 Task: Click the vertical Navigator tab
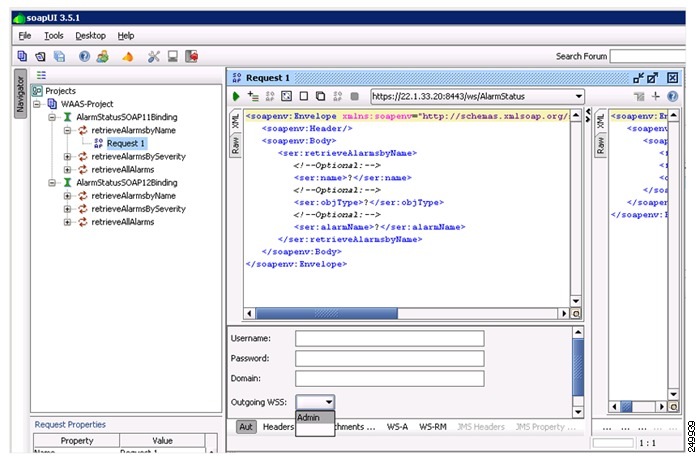click(20, 93)
